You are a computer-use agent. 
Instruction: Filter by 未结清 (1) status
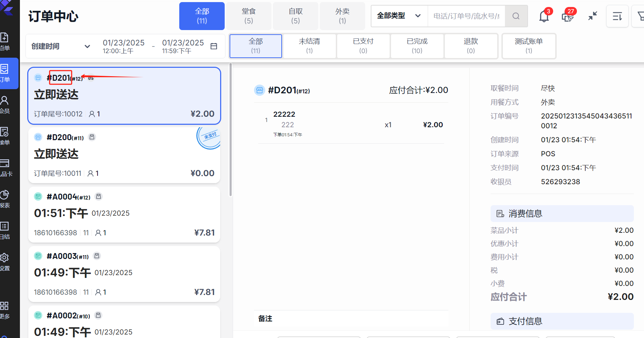(310, 46)
